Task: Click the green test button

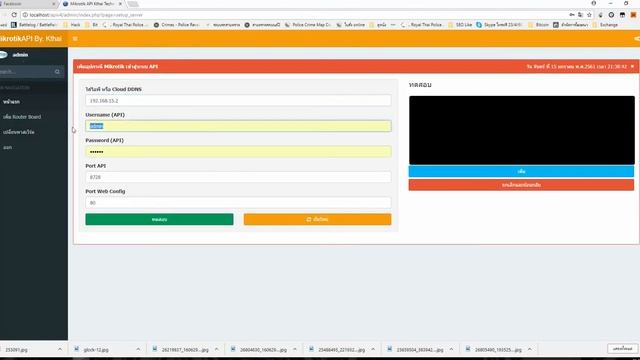Action: 159,219
